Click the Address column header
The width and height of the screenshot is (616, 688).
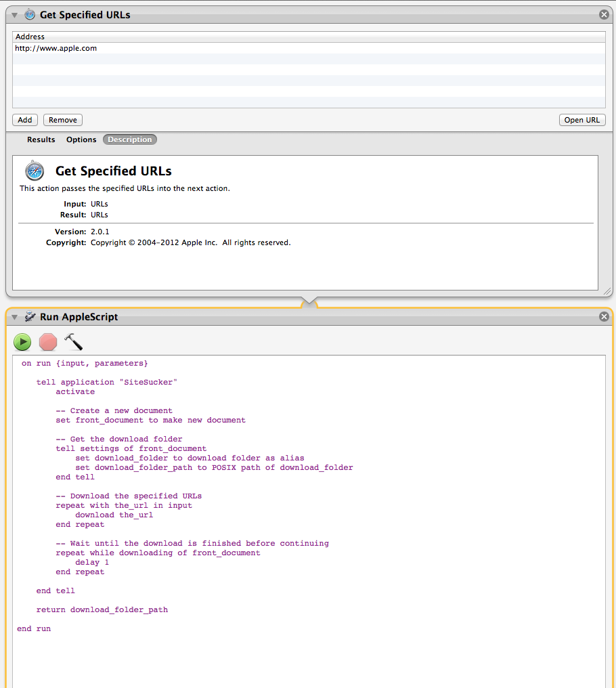point(309,37)
